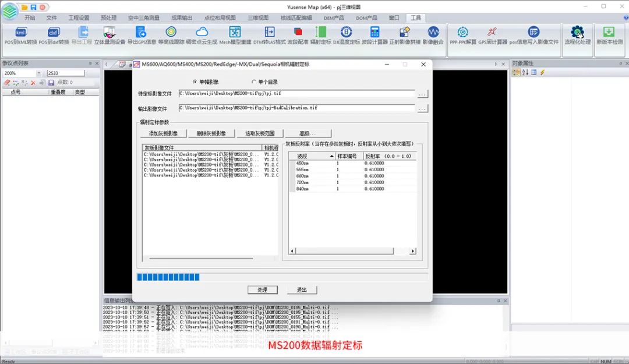Open the PPP-PPK解算 tool
This screenshot has height=364, width=629.
(462, 35)
